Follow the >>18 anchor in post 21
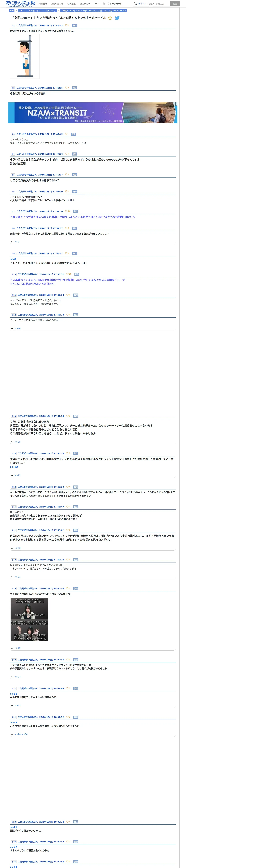The height and width of the screenshot is (868, 262). click(13, 694)
